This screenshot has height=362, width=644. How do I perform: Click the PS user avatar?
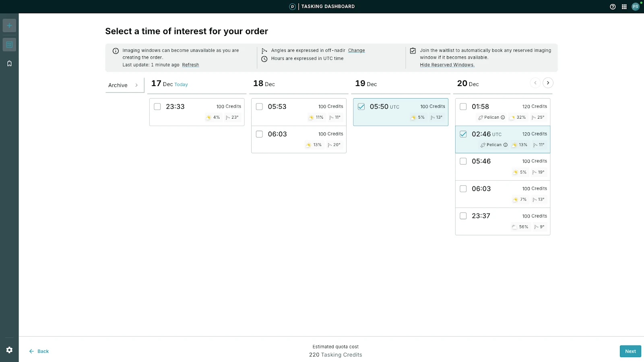[x=636, y=6]
